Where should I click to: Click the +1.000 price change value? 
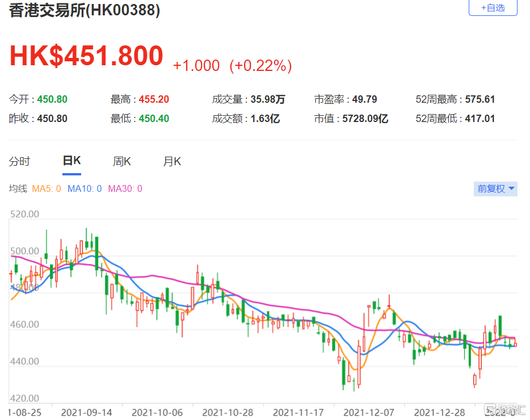point(196,66)
